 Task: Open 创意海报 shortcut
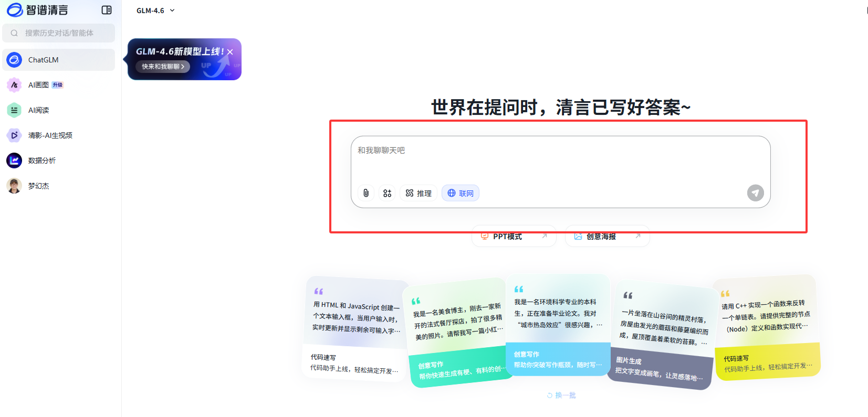click(x=608, y=237)
